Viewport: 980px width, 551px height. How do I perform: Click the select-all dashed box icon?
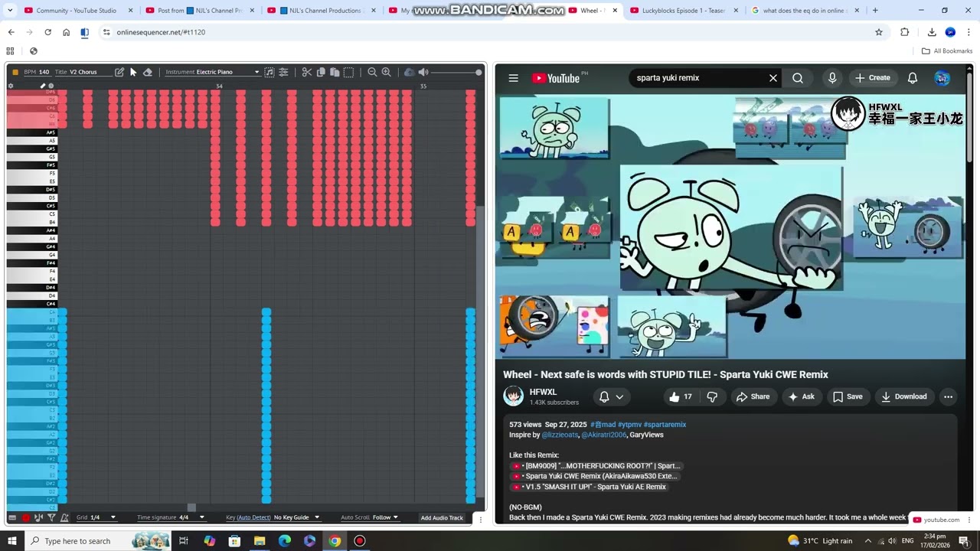pos(349,72)
